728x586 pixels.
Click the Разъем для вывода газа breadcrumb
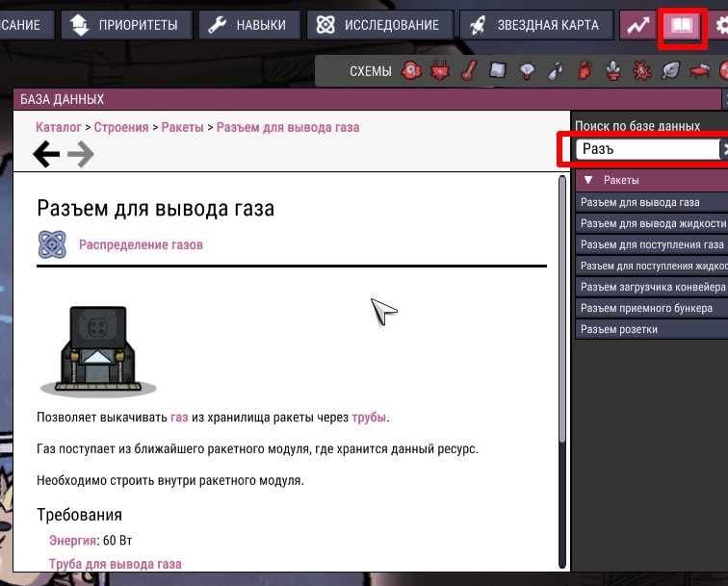coord(288,127)
